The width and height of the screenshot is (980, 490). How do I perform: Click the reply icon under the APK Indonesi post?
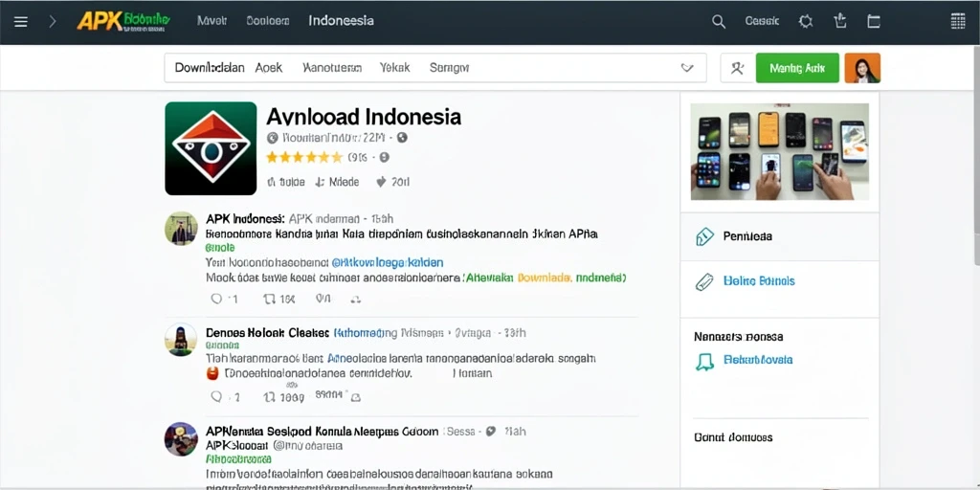[217, 299]
